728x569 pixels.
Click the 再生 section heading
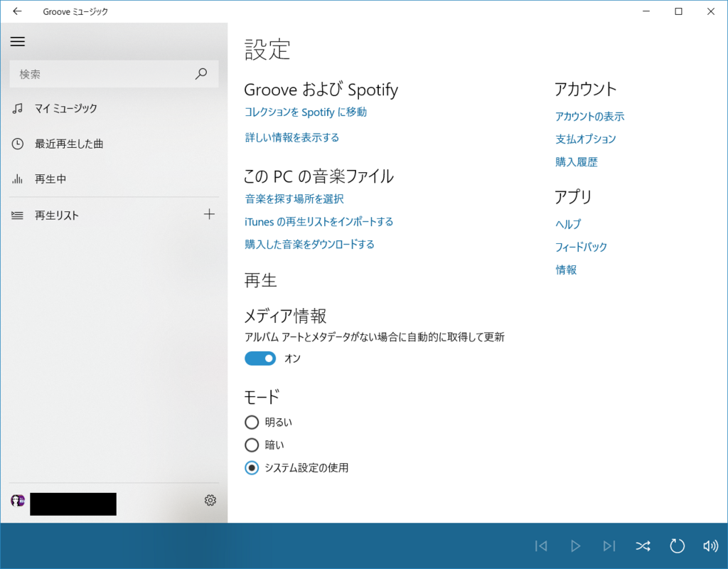click(260, 280)
